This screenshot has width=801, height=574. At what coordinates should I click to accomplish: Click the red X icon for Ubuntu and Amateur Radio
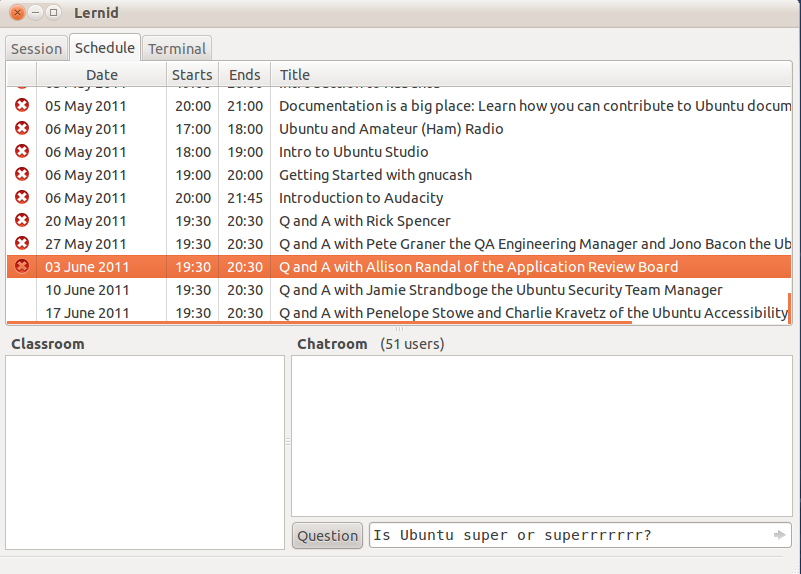coord(21,128)
